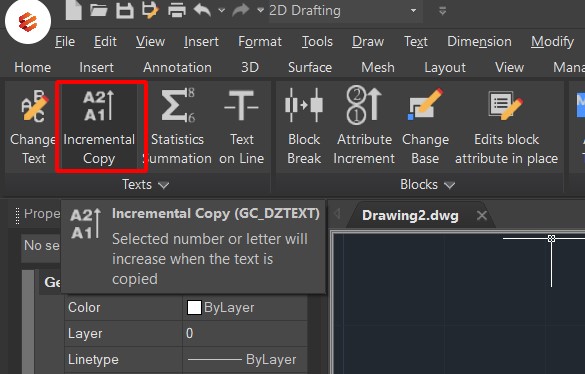
Task: Select the Change Base tool
Action: pos(425,127)
